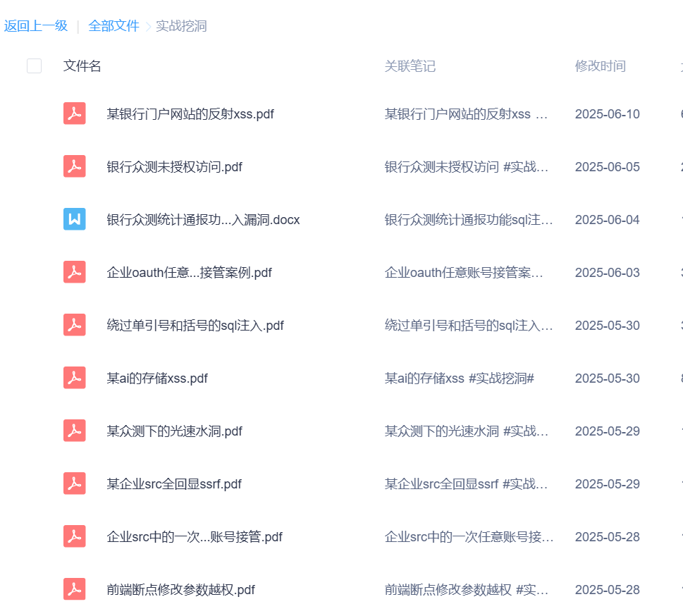Open linked note 某企业src全回显ssrf #实战...
Screen dimensions: 683x616
click(466, 483)
